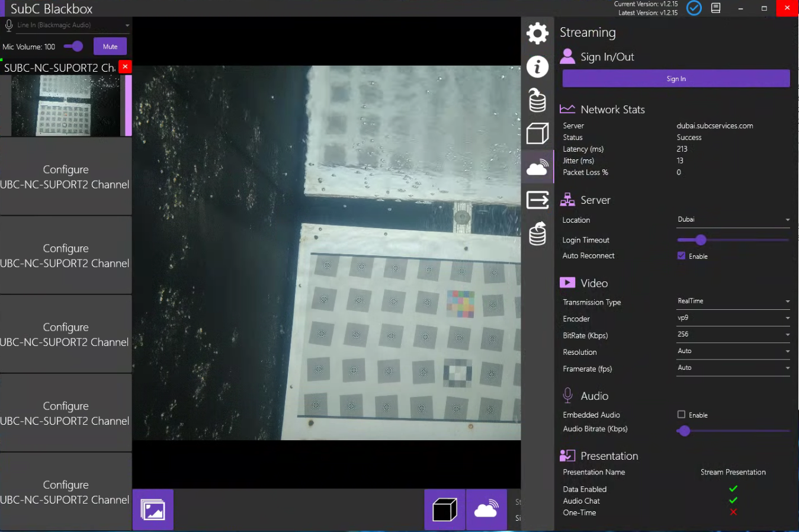The width and height of the screenshot is (799, 532).
Task: Adjust the Login Timeout slider
Action: pyautogui.click(x=701, y=240)
